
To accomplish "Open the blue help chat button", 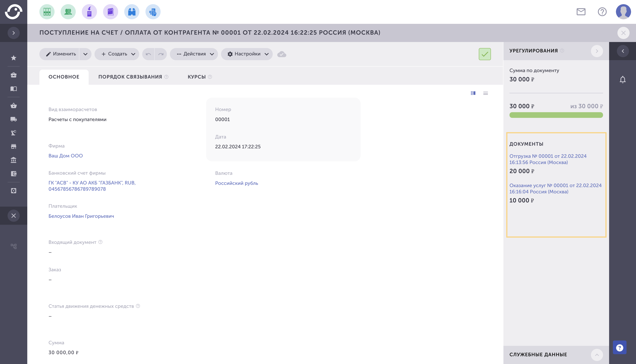I will point(620,348).
